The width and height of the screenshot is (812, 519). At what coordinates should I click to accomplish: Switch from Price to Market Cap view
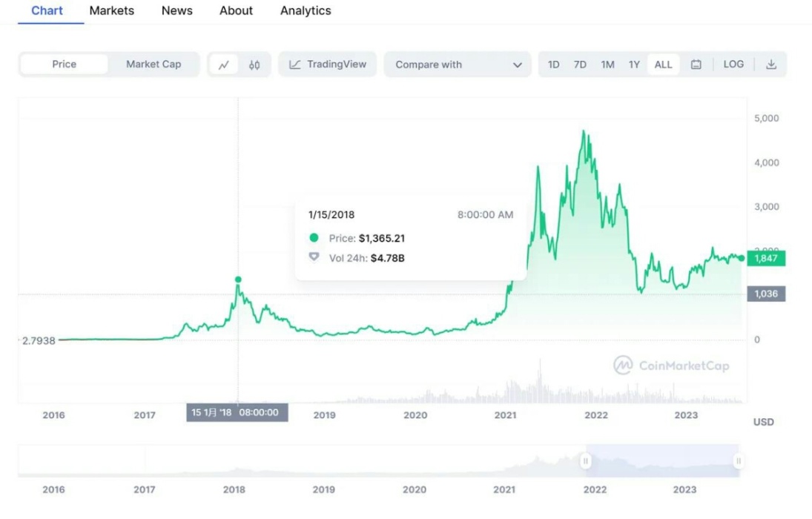(154, 65)
